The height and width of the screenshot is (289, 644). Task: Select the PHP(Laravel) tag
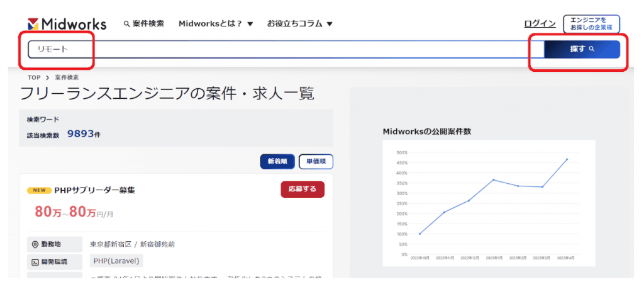pyautogui.click(x=116, y=261)
